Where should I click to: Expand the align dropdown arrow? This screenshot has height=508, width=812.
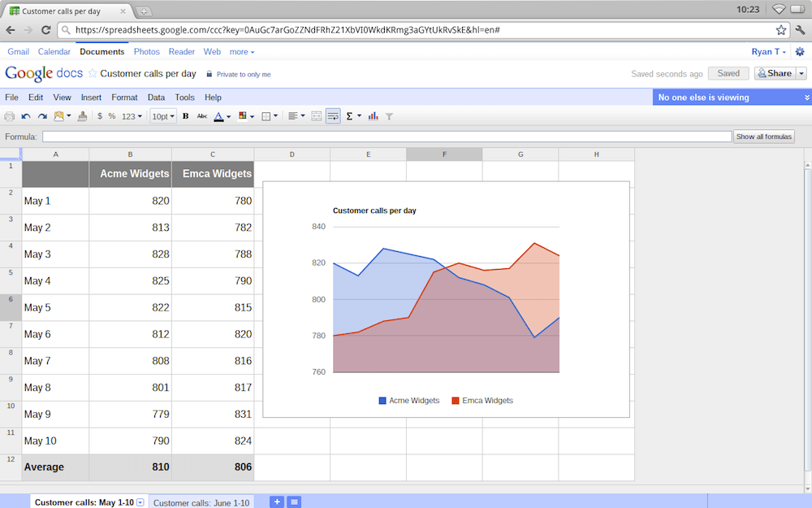click(303, 116)
